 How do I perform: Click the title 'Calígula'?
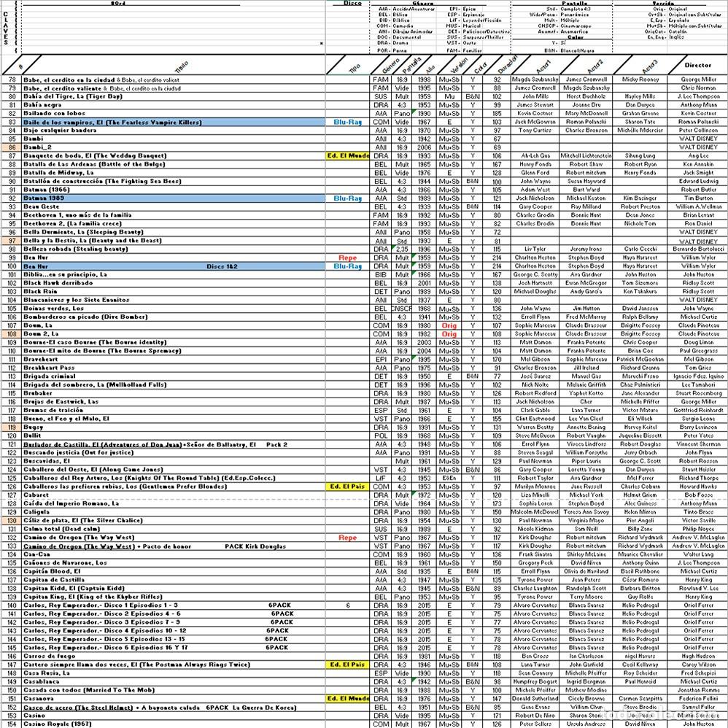(x=36, y=511)
